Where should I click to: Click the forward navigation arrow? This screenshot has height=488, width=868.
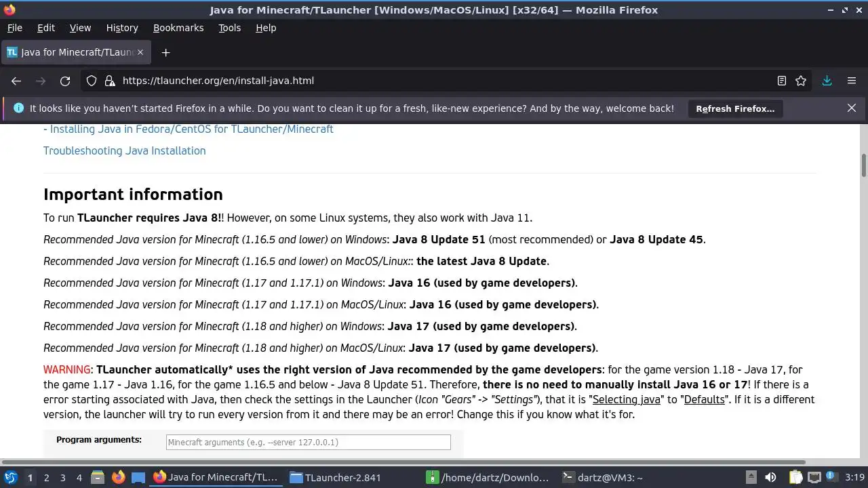(x=41, y=81)
